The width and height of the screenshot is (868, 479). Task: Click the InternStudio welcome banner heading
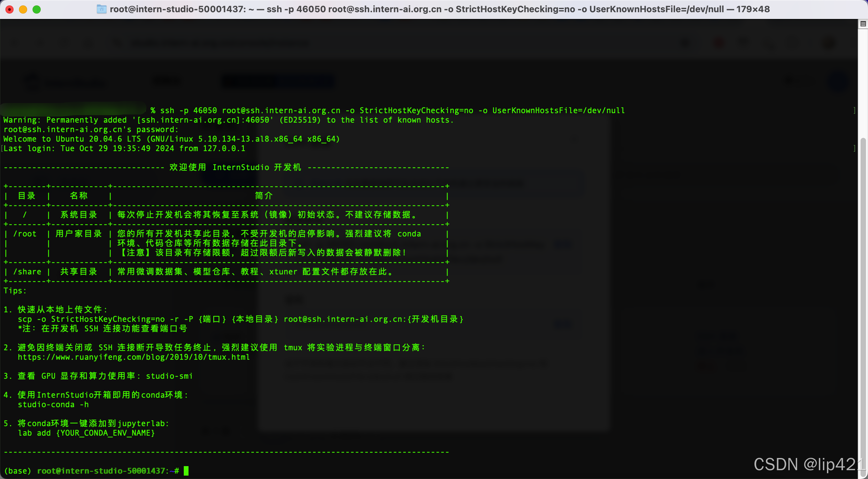(x=235, y=167)
